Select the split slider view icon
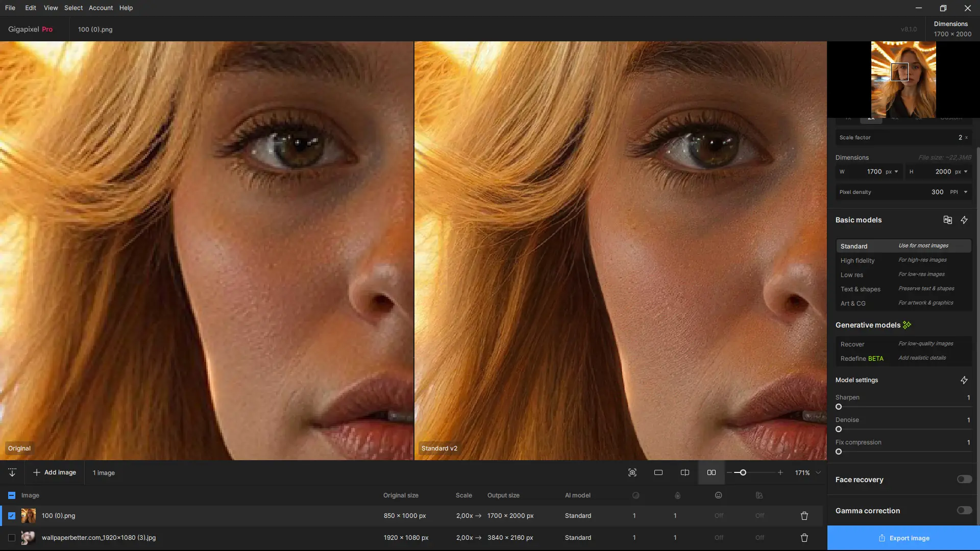The width and height of the screenshot is (980, 551). point(685,472)
